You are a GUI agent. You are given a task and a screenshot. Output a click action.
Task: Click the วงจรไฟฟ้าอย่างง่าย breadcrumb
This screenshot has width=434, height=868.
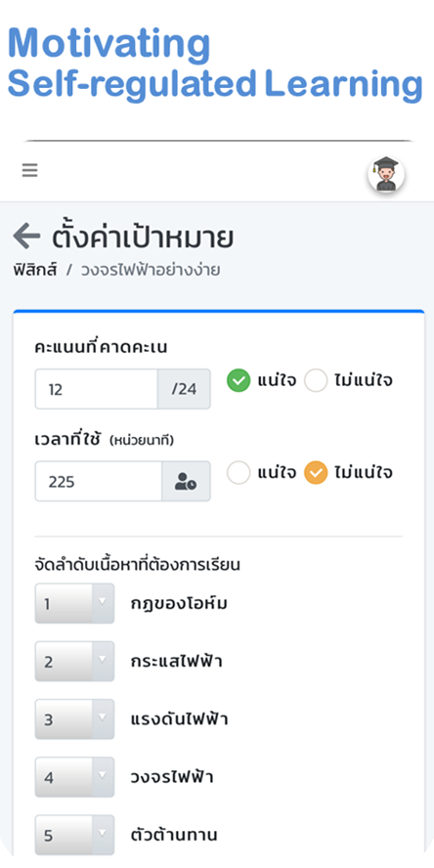[151, 271]
